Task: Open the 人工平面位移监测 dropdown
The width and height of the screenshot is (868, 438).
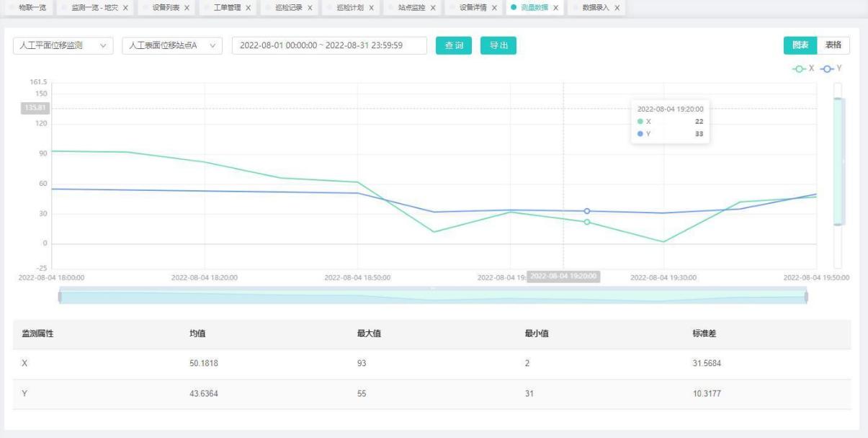Action: 63,46
